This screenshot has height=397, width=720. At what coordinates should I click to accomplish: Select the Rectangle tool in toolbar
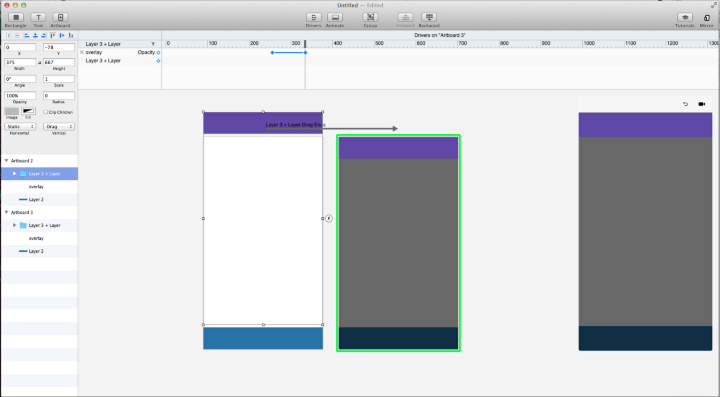click(x=16, y=17)
